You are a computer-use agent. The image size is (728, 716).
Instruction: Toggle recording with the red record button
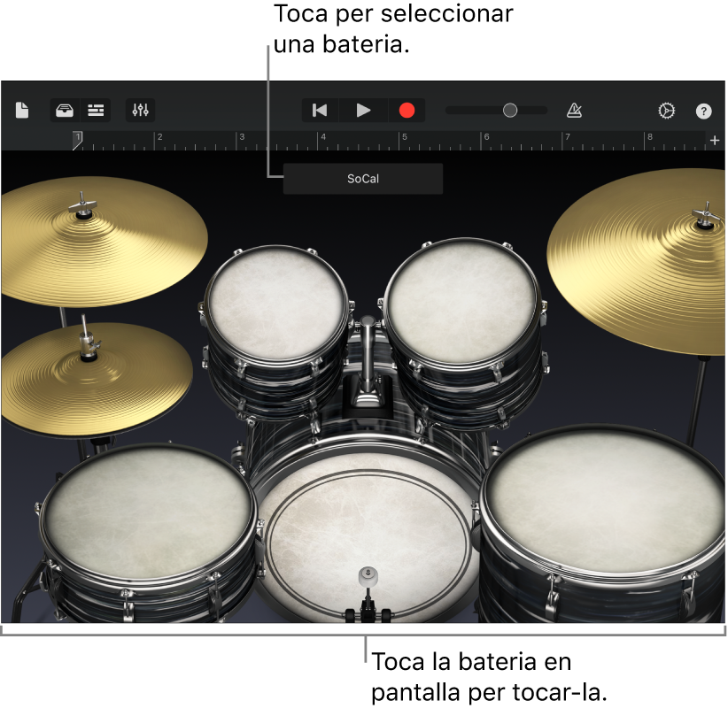tap(407, 110)
